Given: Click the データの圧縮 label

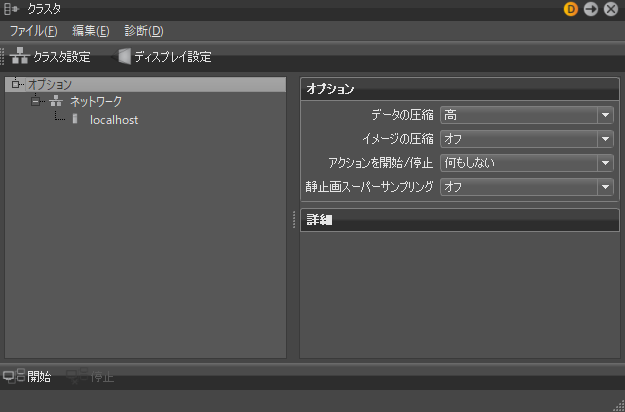Looking at the screenshot, I should [402, 115].
